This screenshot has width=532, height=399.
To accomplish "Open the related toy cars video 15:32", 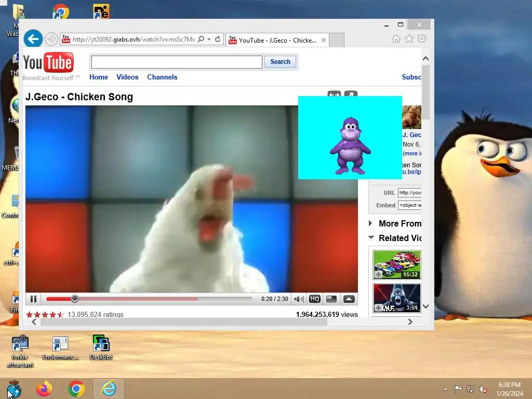I will coord(396,265).
